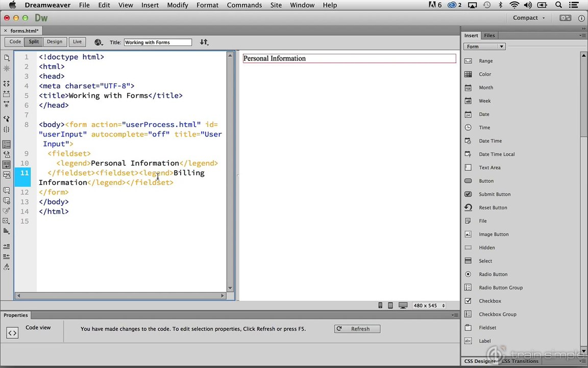Insert a Label element

[484, 341]
